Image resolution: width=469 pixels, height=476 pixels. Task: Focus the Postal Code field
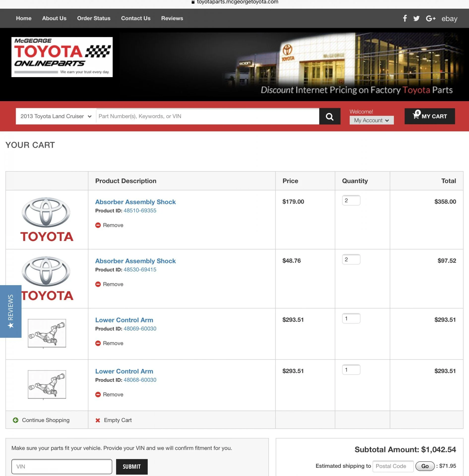point(393,466)
